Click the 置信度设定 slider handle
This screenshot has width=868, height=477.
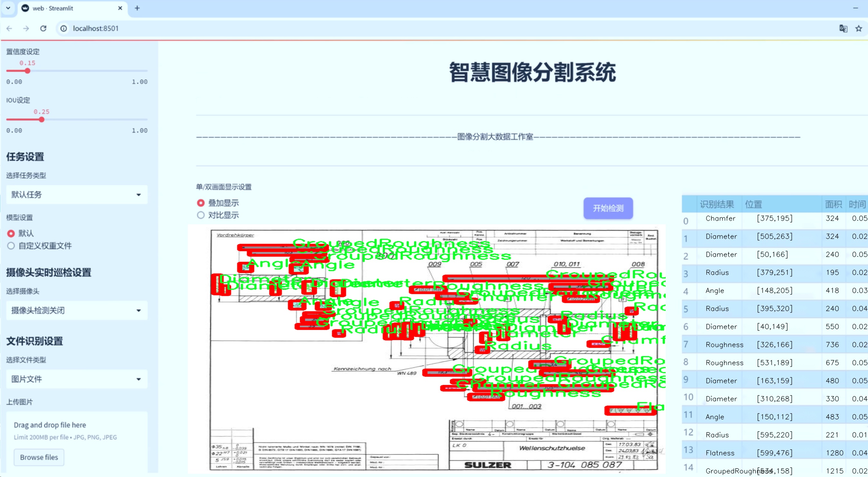point(28,71)
